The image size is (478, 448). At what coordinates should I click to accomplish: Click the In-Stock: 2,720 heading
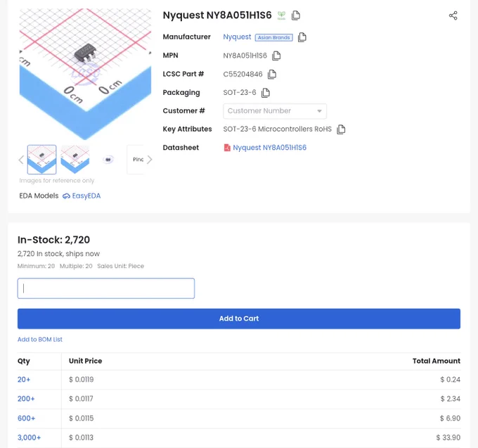pos(53,240)
